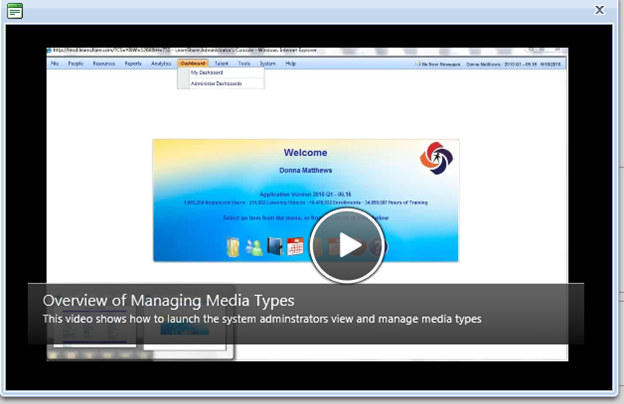Open the Help menu
Viewport: 624px width, 404px height.
tap(291, 63)
